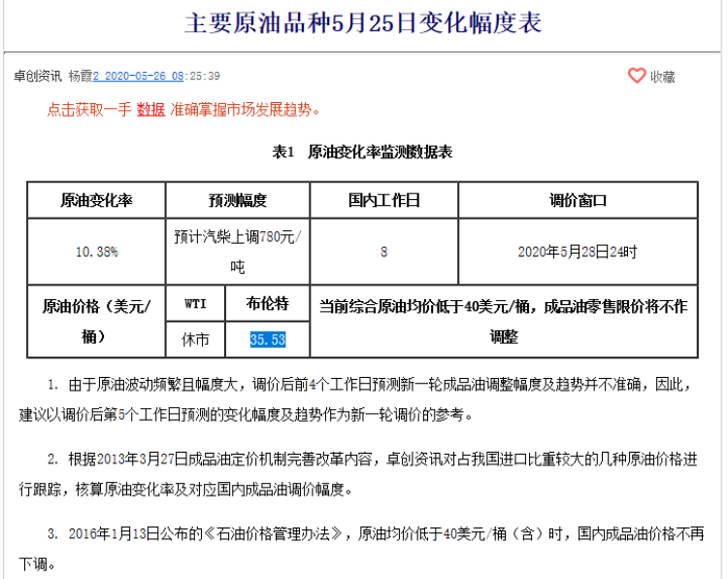Screen dimensions: 728x579
Task: Click the highlighted 35.53 value
Action: coord(267,340)
